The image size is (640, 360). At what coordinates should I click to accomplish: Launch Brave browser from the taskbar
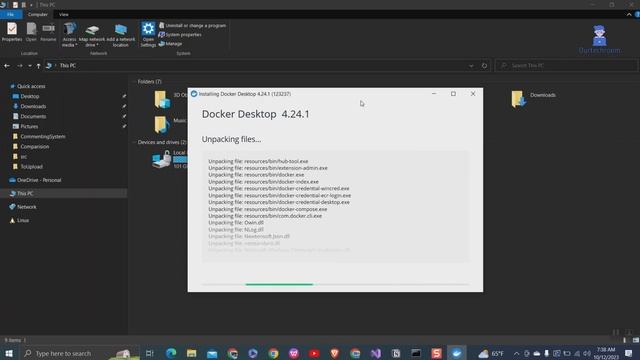[334, 353]
